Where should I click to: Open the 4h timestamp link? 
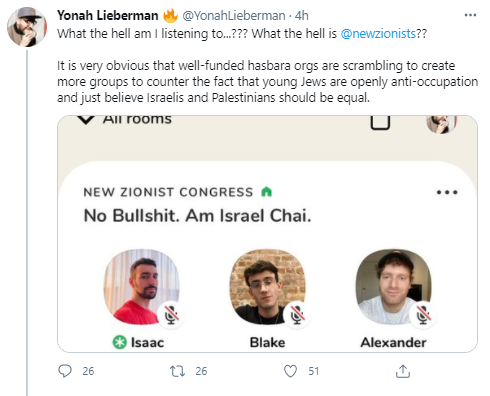302,16
